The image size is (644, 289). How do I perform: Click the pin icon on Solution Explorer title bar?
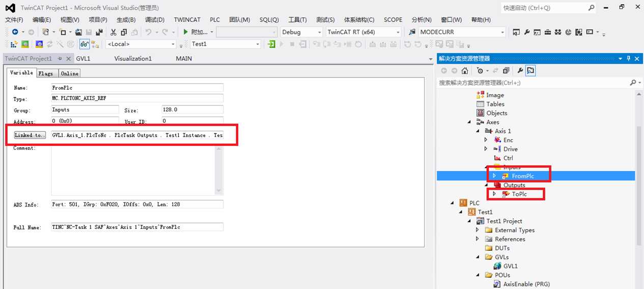629,58
